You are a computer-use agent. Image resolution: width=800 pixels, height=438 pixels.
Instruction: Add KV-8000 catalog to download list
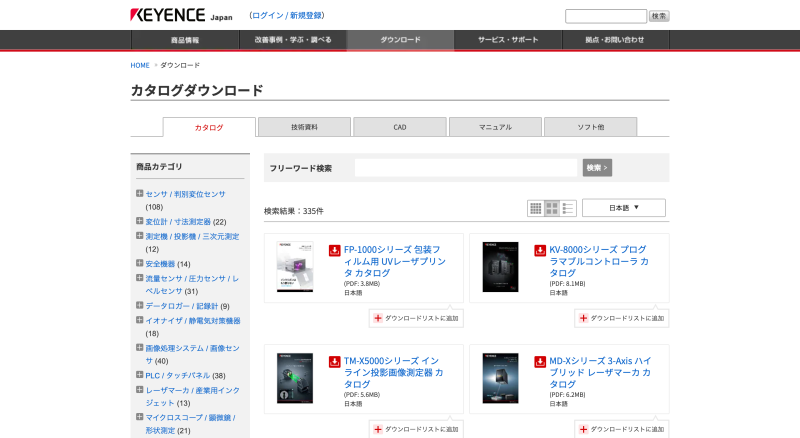click(x=622, y=318)
